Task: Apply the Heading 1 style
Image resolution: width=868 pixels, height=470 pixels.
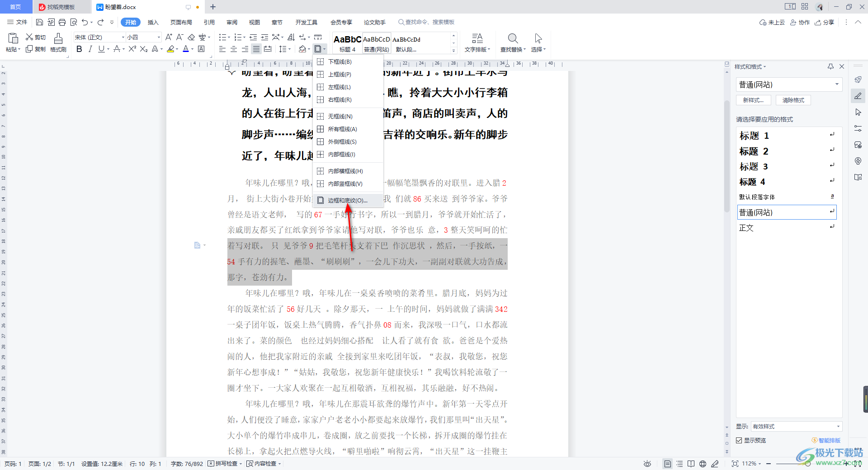Action: click(787, 136)
